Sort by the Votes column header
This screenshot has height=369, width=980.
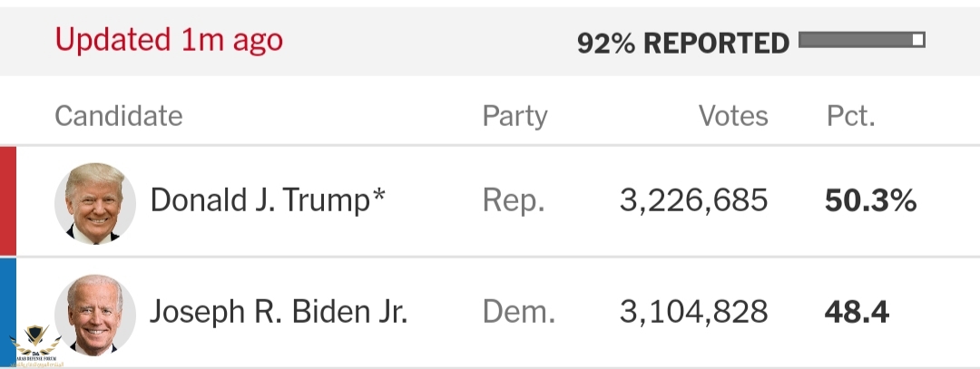(732, 116)
